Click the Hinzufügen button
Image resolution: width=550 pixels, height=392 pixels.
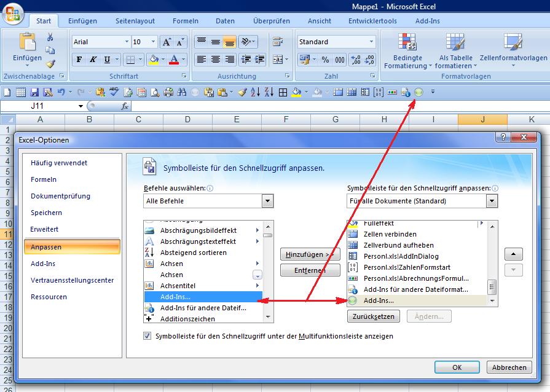click(x=310, y=254)
